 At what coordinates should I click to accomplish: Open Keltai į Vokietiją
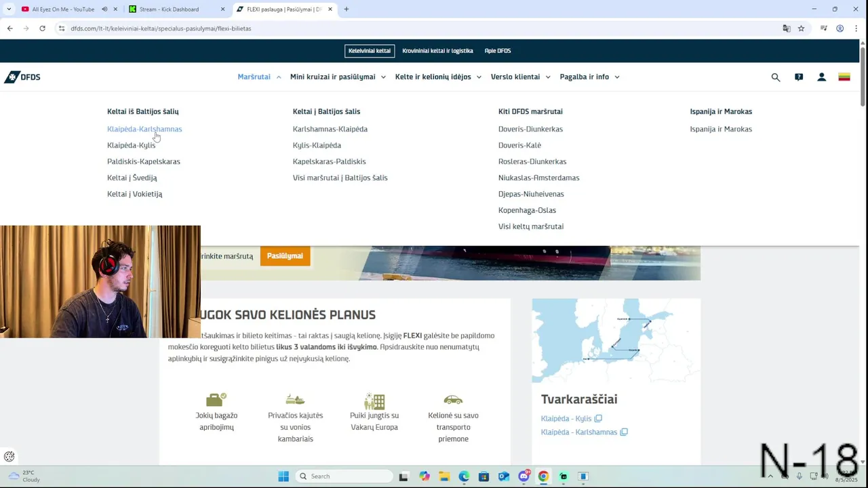tap(134, 194)
